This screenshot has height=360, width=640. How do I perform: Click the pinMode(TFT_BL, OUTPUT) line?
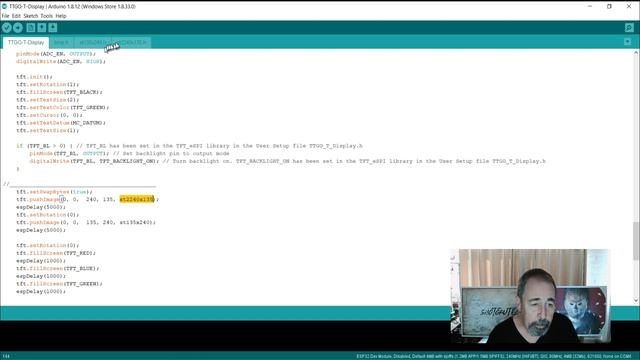pyautogui.click(x=129, y=153)
